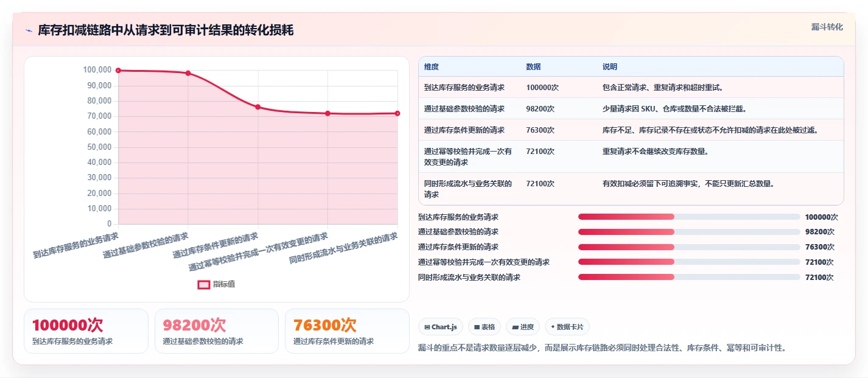The height and width of the screenshot is (378, 868).
Task: Click progress bar for 通过库存条件更新的请求
Action: click(689, 247)
